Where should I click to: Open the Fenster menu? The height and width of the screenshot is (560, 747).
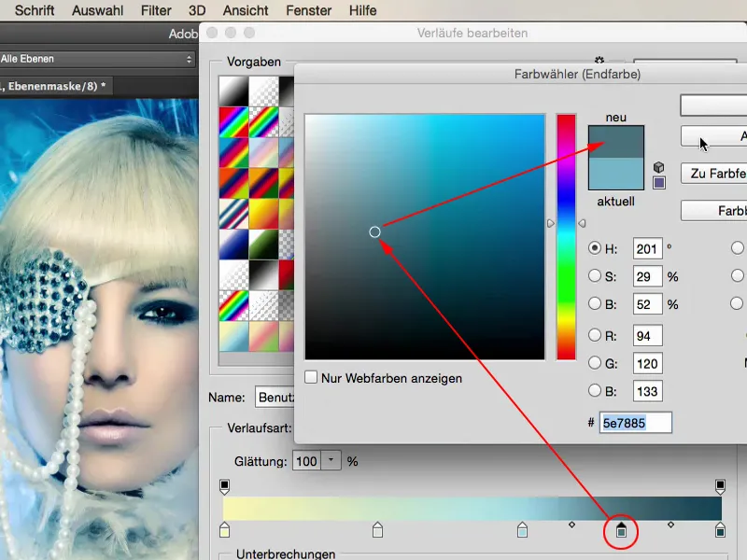pyautogui.click(x=309, y=10)
